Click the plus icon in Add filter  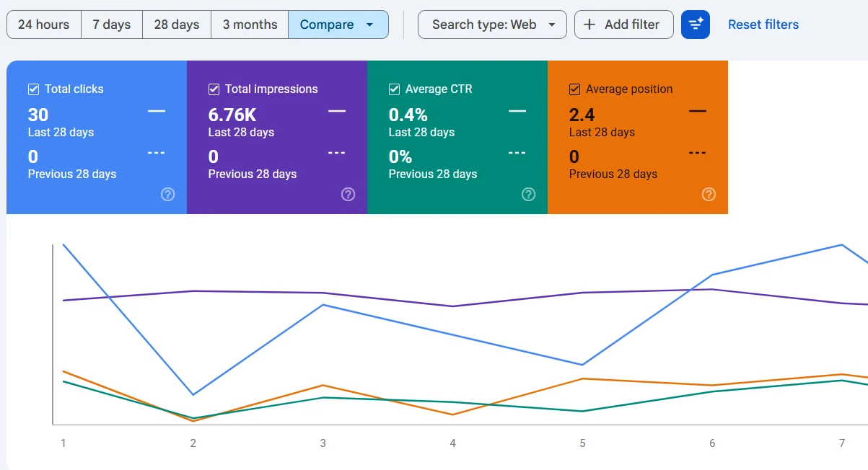(589, 25)
